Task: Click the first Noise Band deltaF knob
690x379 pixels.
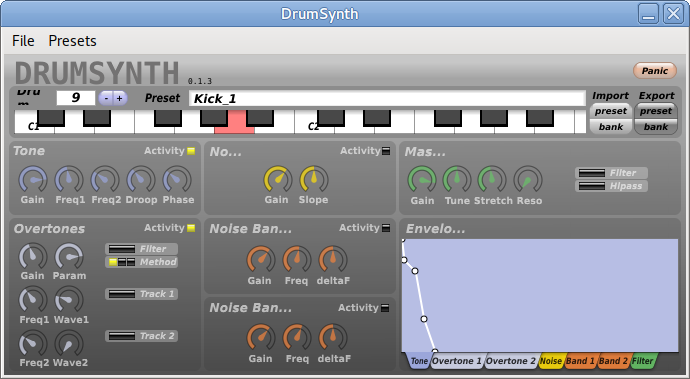Action: pyautogui.click(x=333, y=260)
